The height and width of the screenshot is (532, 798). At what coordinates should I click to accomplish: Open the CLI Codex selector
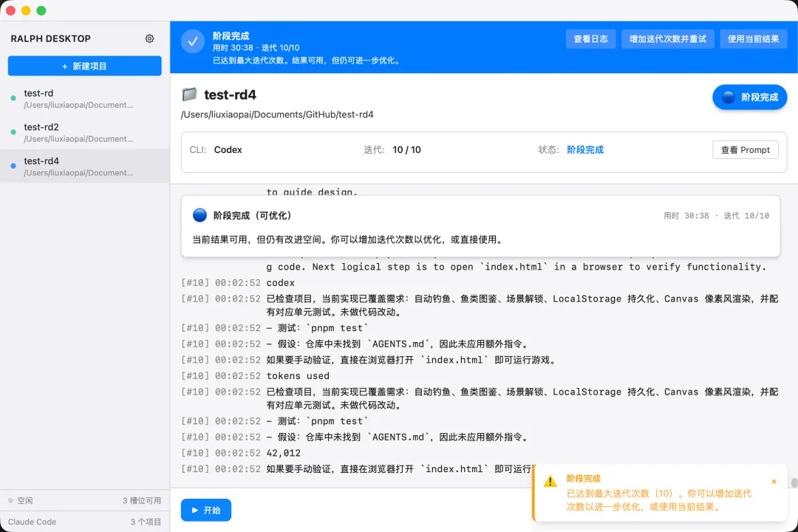pyautogui.click(x=228, y=149)
